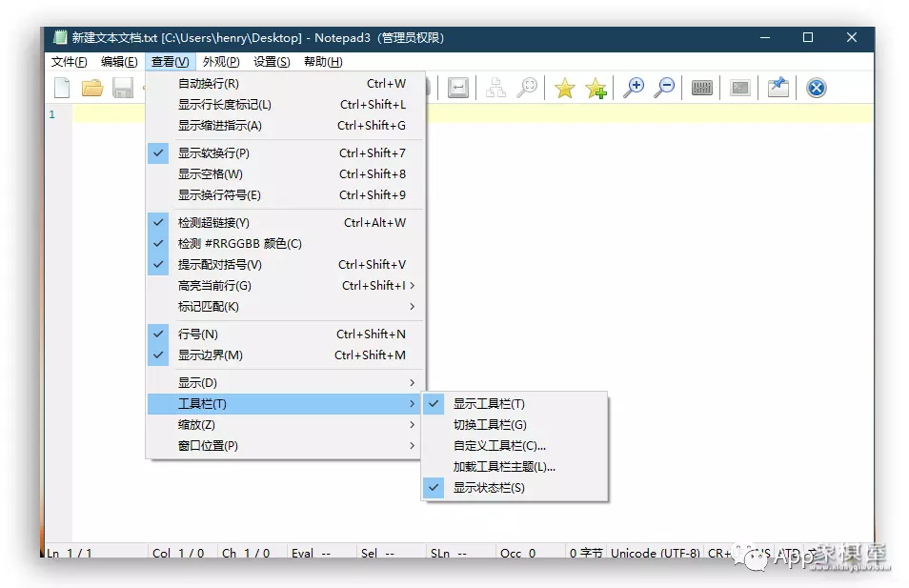Click line number 1 in margin
The height and width of the screenshot is (588, 909).
(x=52, y=114)
